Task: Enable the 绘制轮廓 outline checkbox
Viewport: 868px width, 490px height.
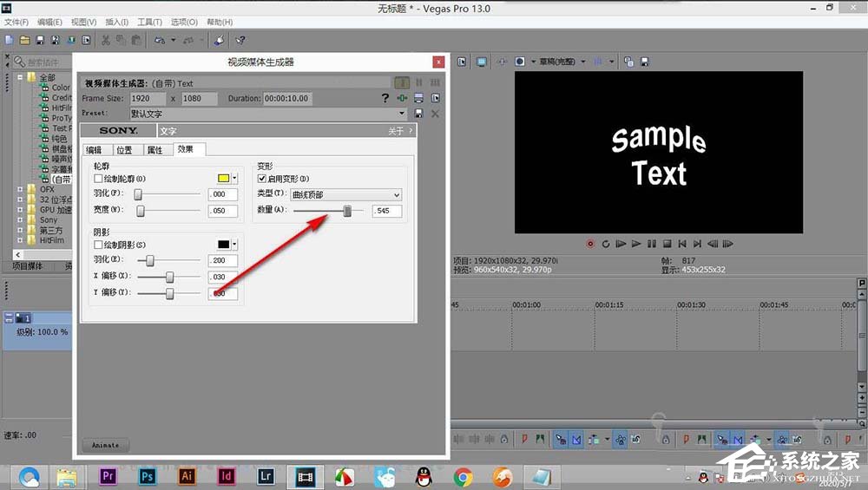Action: tap(98, 178)
